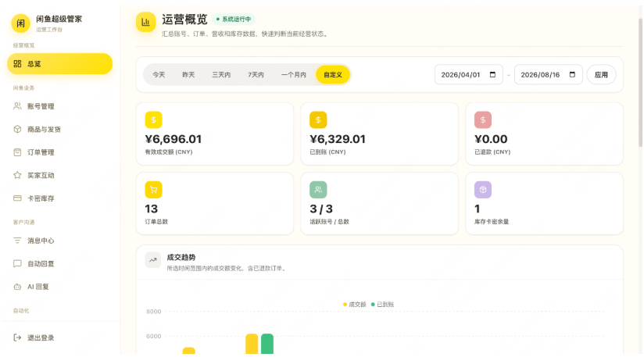Open 消息中心 in sidebar
Screen dimensions: 644x357
59,241
